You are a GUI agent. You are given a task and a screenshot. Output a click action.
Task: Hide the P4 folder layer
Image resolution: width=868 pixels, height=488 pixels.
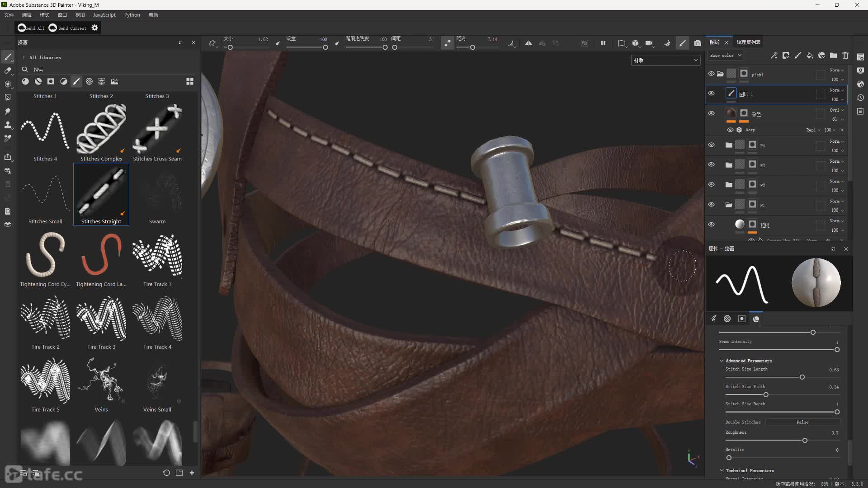tap(711, 145)
